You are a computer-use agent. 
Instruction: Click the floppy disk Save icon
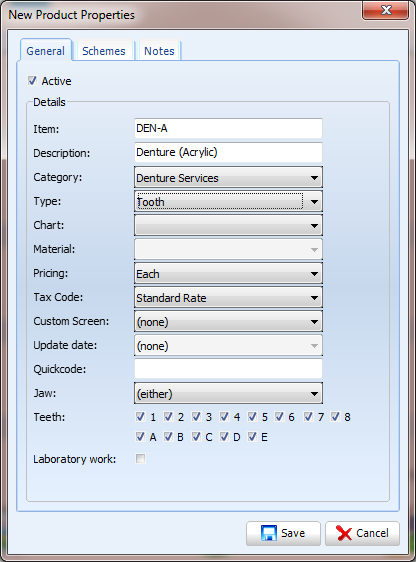(x=269, y=533)
